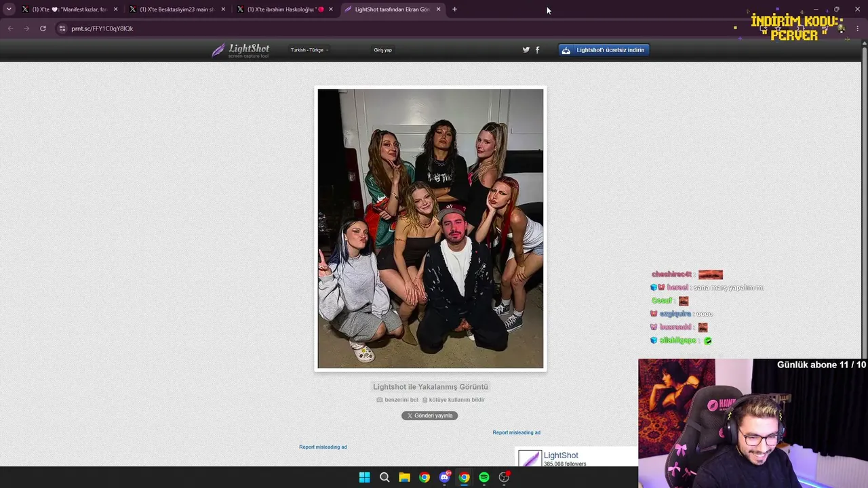Click 'Lightshot'ı ücretsiz indirin' download button
This screenshot has height=488, width=868.
(x=604, y=49)
